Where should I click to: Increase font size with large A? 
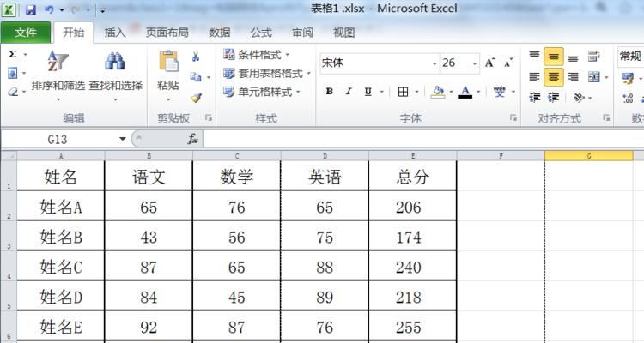pos(489,63)
